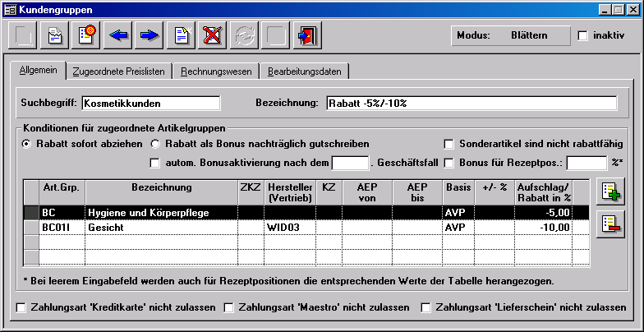The image size is (644, 332).
Task: Go to previous record with left arrow
Action: coord(118,35)
